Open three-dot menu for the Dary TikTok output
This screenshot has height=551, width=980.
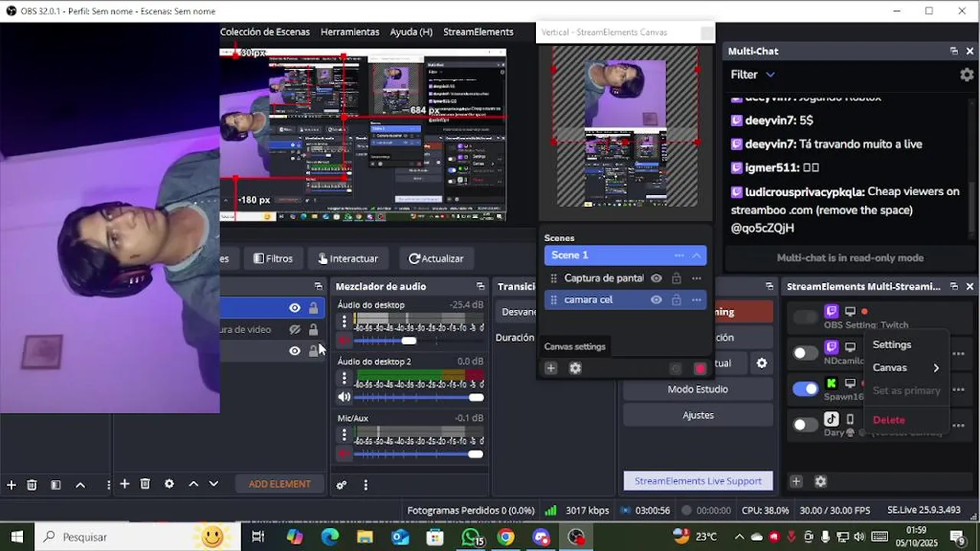(958, 425)
